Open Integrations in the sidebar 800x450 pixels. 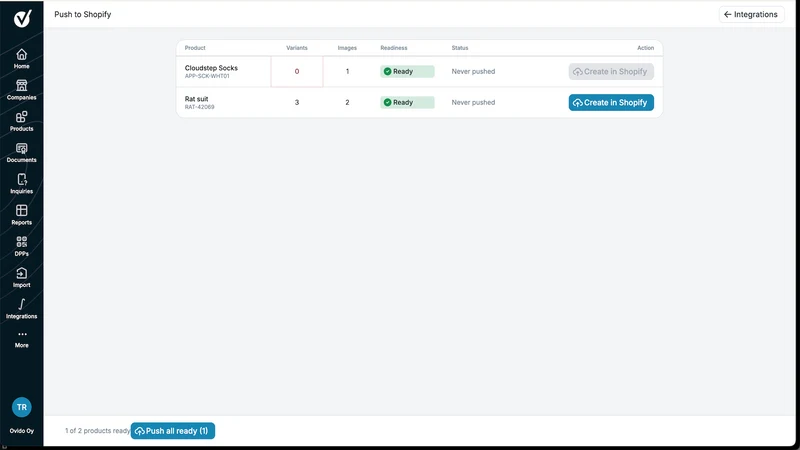(21, 309)
